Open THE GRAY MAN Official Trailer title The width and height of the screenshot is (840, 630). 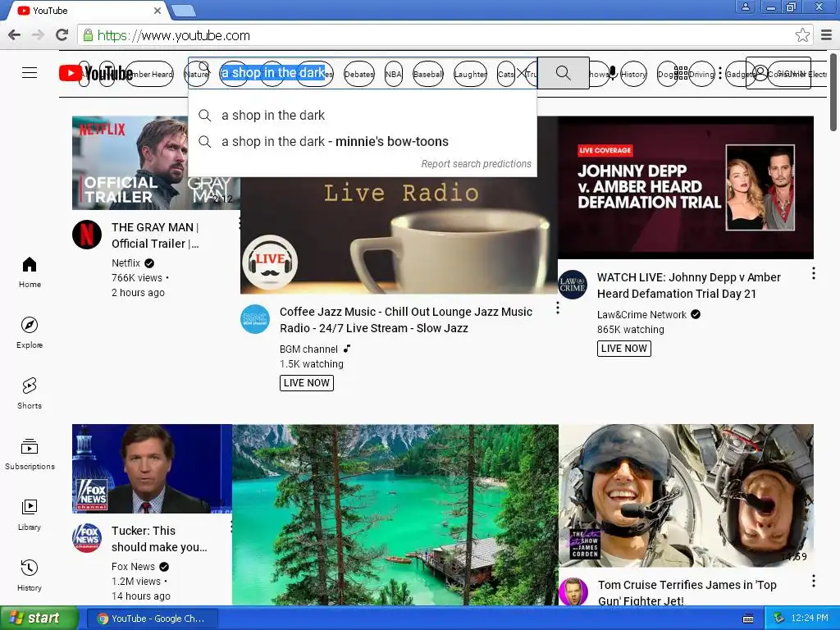(x=155, y=235)
